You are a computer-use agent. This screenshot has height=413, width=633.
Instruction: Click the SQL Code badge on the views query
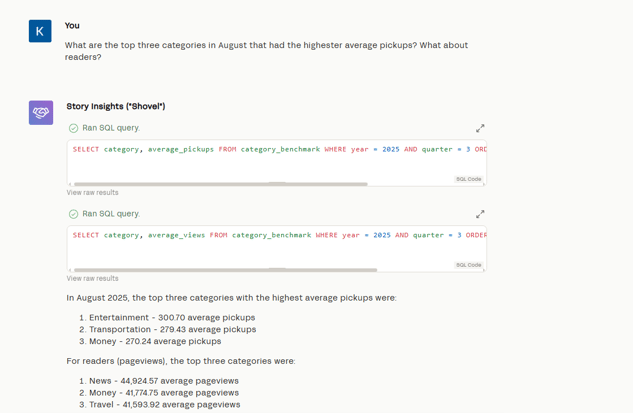point(468,265)
